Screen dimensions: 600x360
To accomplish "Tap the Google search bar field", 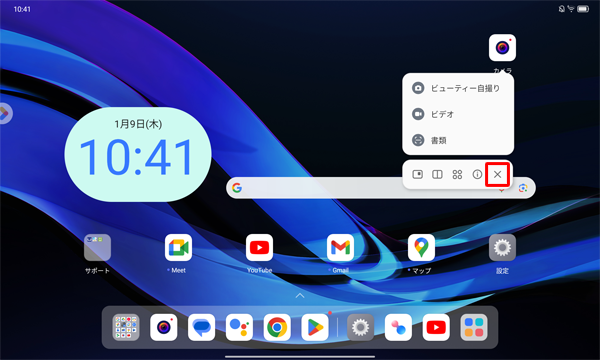I will point(381,187).
